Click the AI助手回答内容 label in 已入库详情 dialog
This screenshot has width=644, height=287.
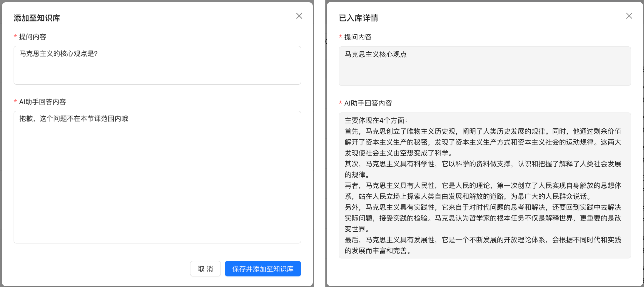tap(368, 103)
